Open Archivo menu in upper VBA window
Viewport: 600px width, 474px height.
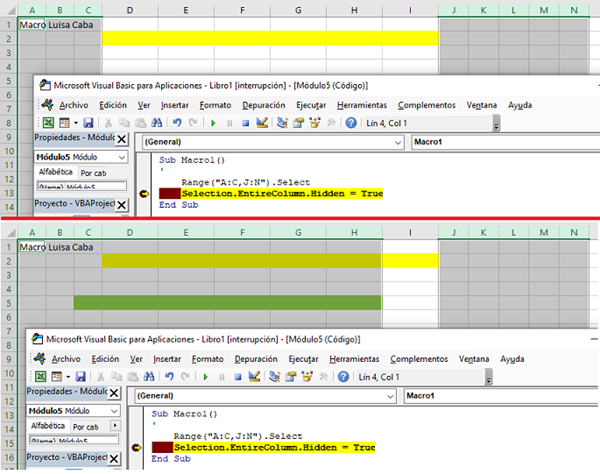[x=74, y=105]
